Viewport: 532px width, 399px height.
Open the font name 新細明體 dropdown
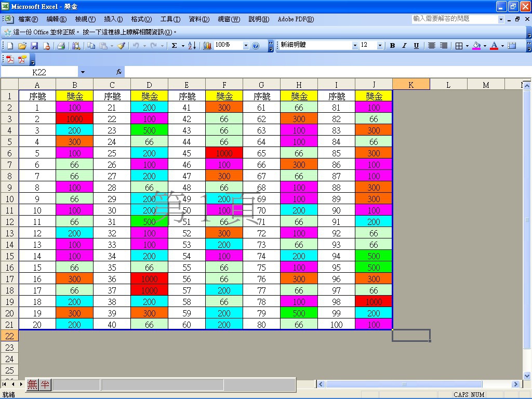coord(355,46)
